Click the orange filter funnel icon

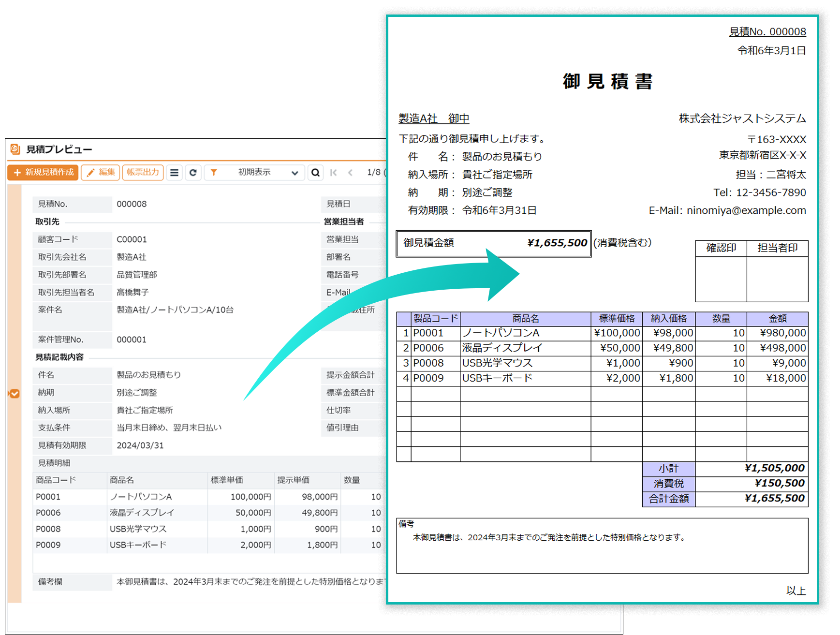pos(214,173)
